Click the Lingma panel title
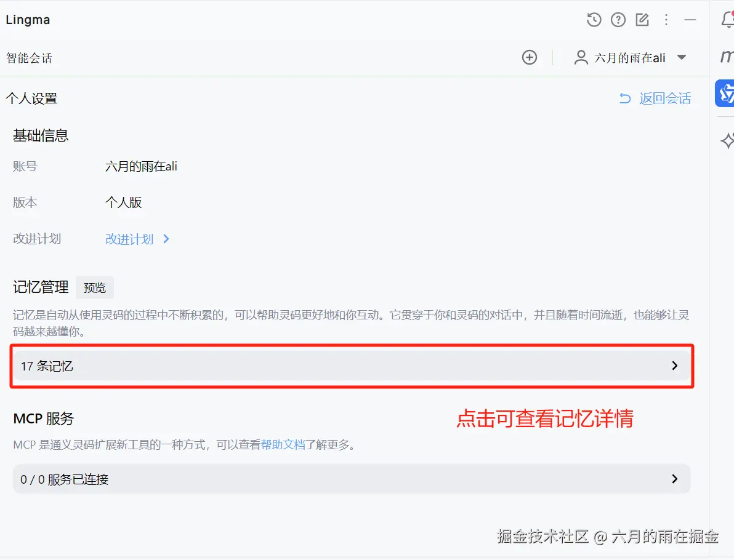 click(28, 20)
